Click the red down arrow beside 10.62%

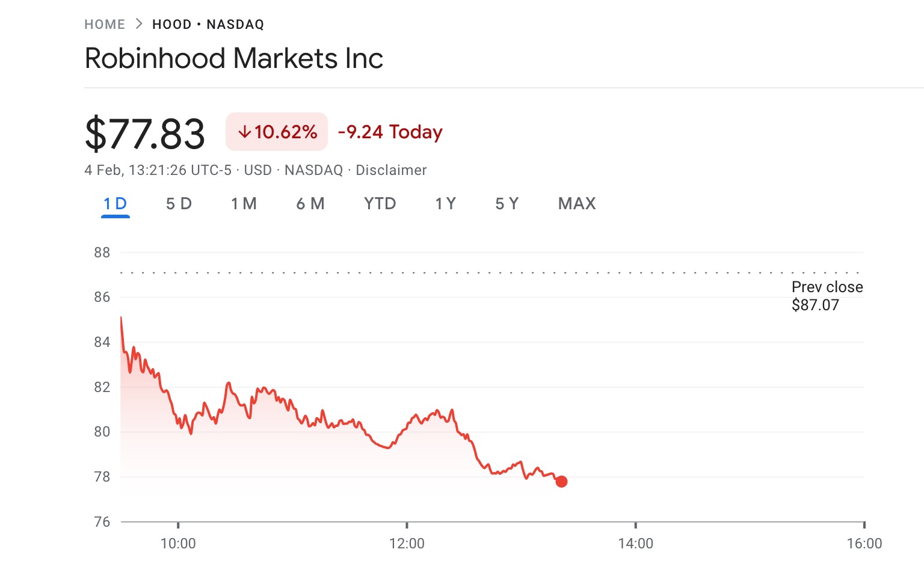point(244,132)
